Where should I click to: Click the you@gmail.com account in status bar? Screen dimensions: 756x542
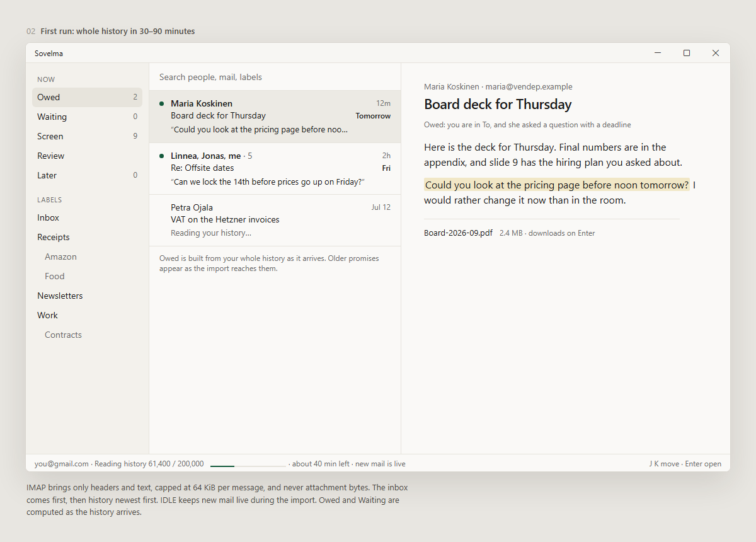(62, 464)
